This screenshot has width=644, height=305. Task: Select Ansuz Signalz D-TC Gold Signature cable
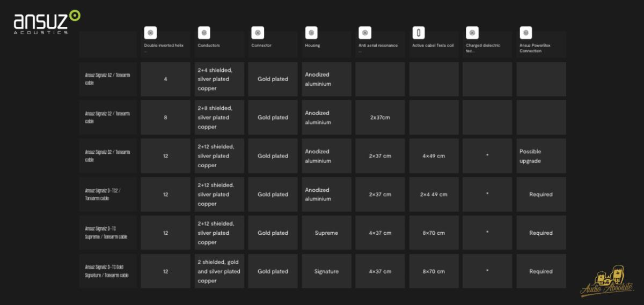pos(108,271)
